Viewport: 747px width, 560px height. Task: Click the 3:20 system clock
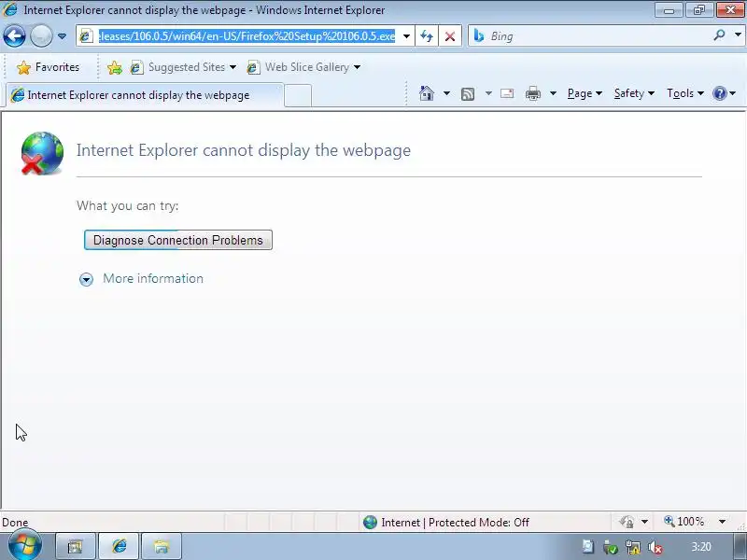pos(701,547)
